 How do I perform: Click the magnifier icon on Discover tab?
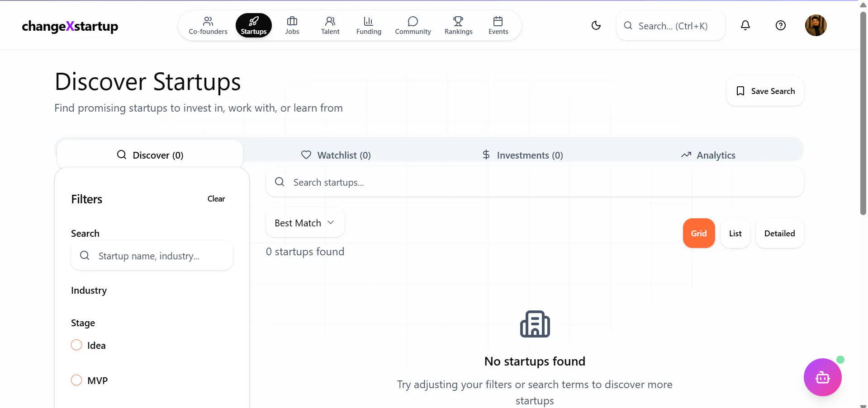click(x=122, y=155)
